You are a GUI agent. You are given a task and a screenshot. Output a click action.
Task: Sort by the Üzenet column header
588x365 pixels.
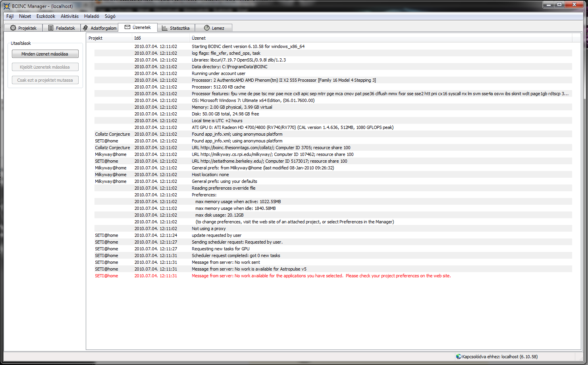[x=381, y=38]
